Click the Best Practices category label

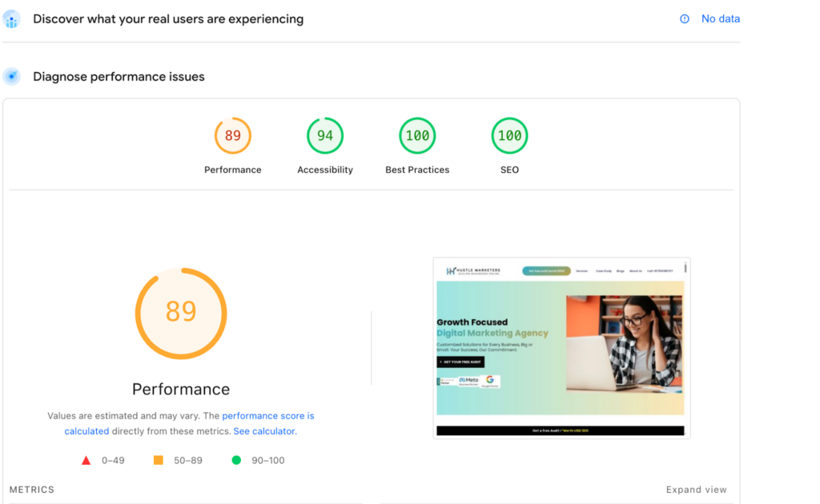[x=417, y=170]
